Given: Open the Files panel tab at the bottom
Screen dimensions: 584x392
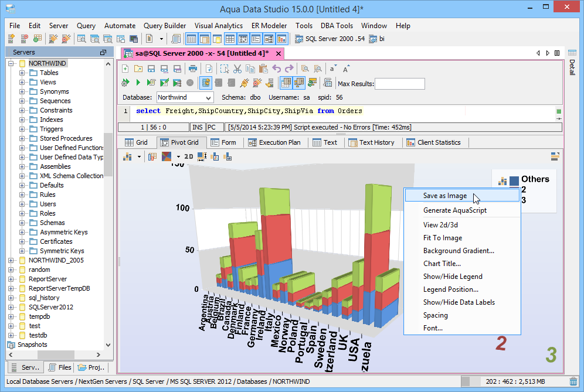Looking at the screenshot, I should coord(60,367).
